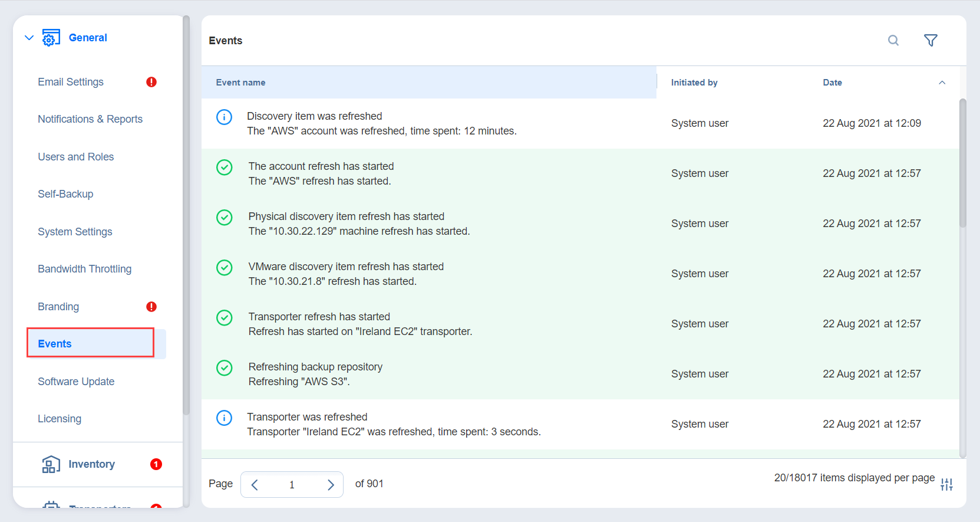This screenshot has width=980, height=522.
Task: Open the events filter funnel icon
Action: click(930, 41)
